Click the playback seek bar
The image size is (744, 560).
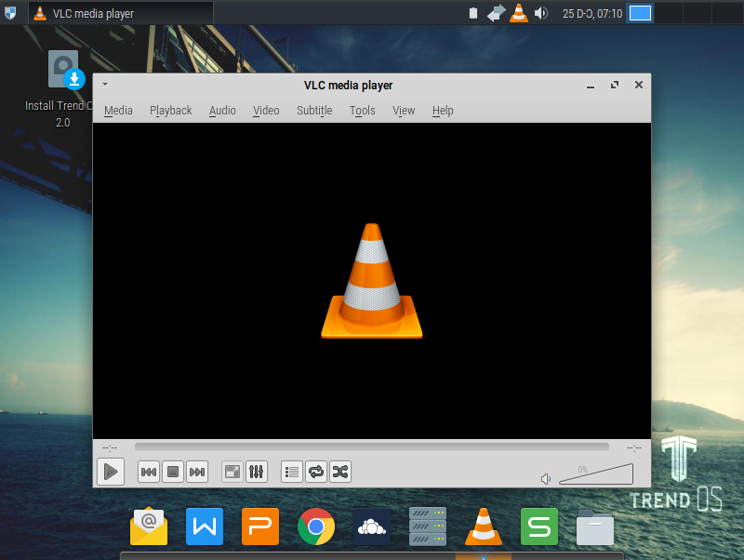(372, 447)
